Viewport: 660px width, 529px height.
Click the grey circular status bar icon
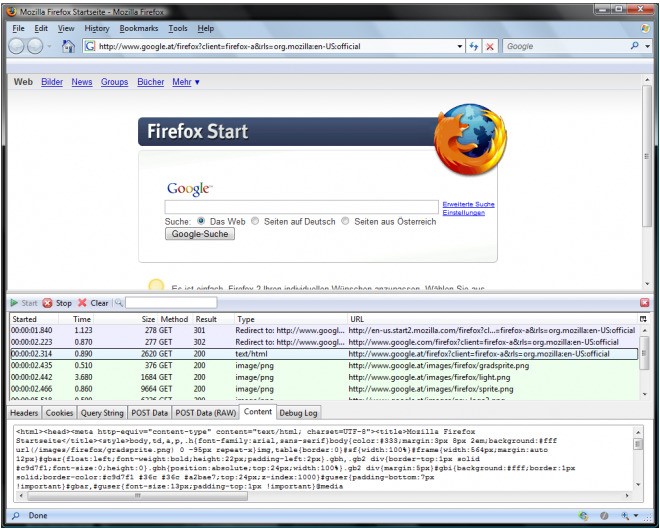tap(604, 516)
